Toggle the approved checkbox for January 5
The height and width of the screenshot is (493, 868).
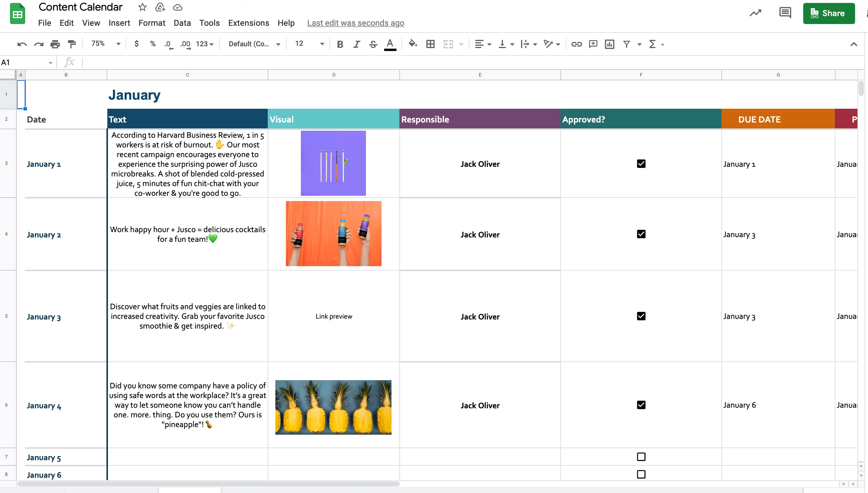(x=641, y=457)
